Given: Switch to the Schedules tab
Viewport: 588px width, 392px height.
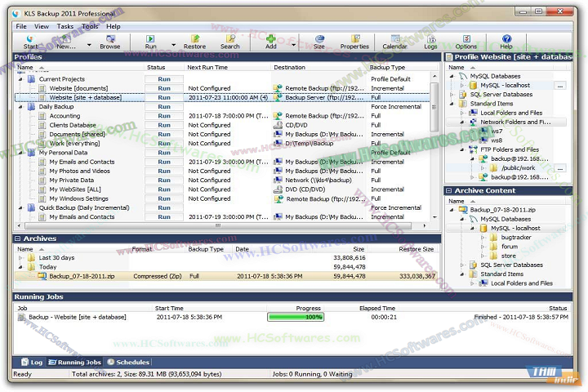Looking at the screenshot, I should click(129, 363).
